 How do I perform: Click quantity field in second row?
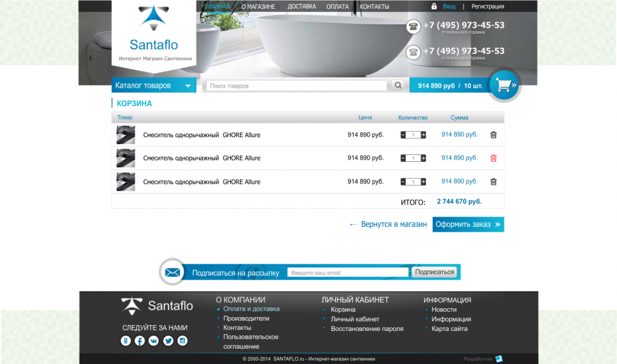tap(413, 158)
